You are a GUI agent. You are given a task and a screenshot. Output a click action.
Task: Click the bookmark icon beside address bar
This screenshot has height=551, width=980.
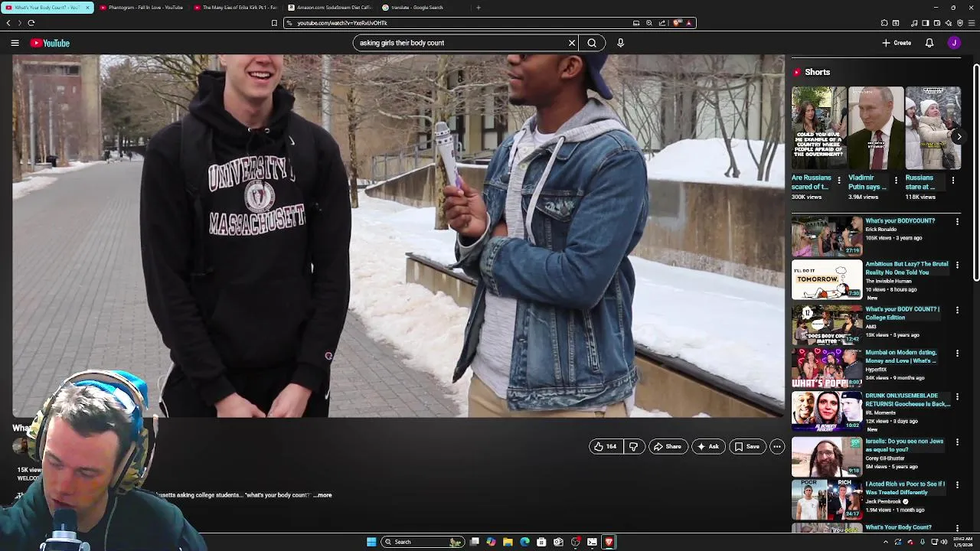pyautogui.click(x=274, y=23)
